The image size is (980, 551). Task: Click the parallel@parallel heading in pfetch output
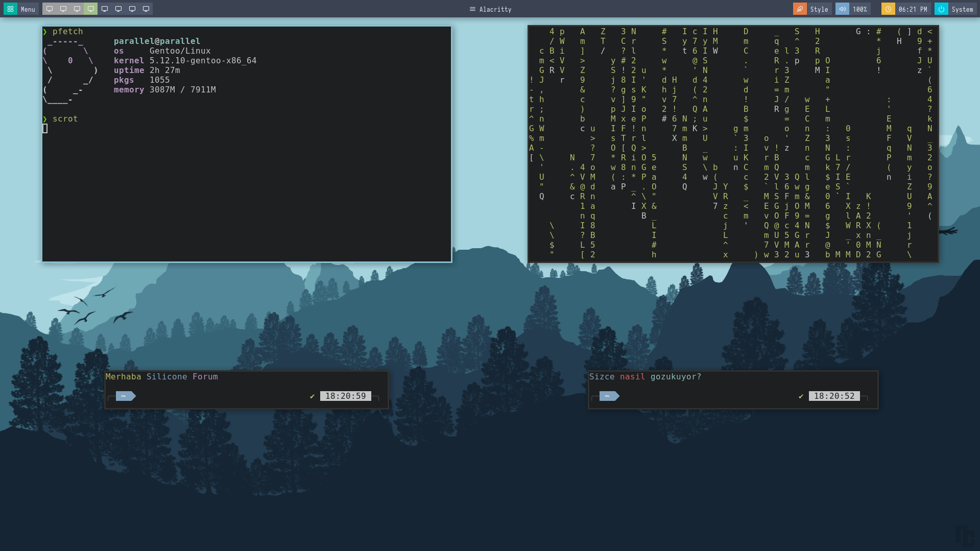point(157,41)
